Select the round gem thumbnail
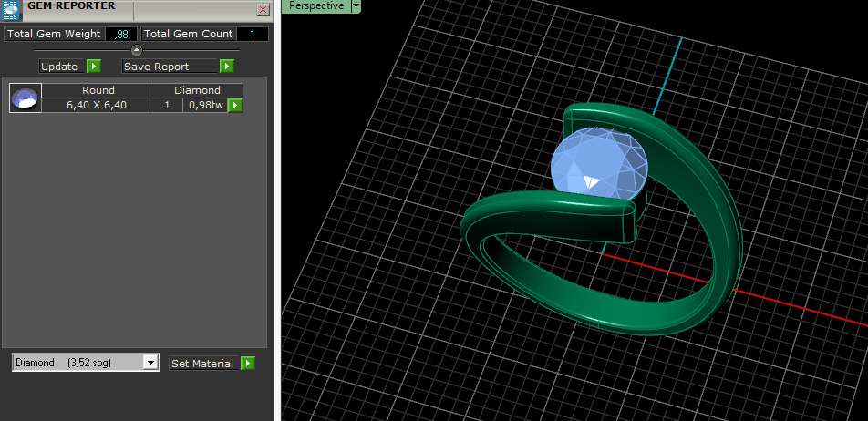The width and height of the screenshot is (868, 421). point(26,98)
